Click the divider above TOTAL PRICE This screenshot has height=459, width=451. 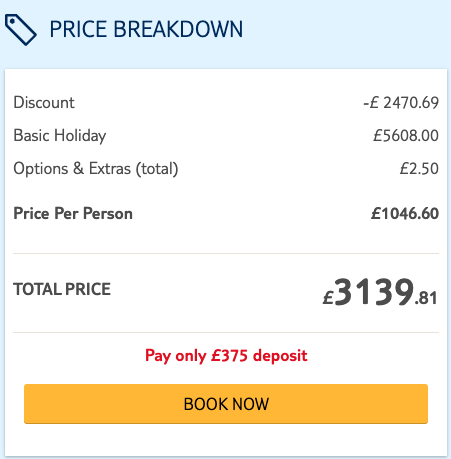[226, 253]
